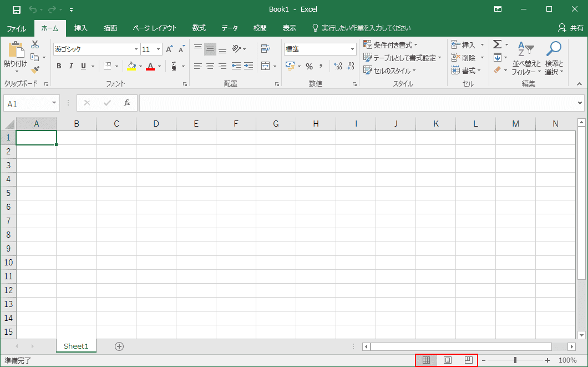Click the Decrease Indent icon

[236, 66]
